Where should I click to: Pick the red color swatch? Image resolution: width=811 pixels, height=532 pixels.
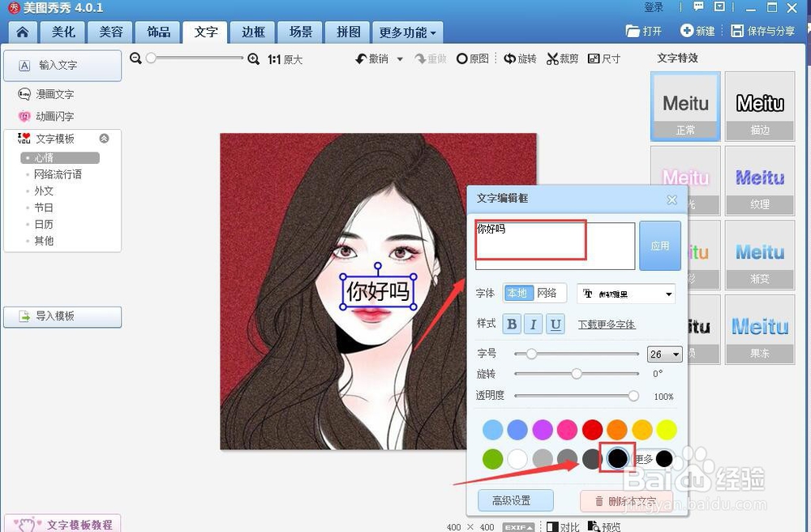[592, 430]
